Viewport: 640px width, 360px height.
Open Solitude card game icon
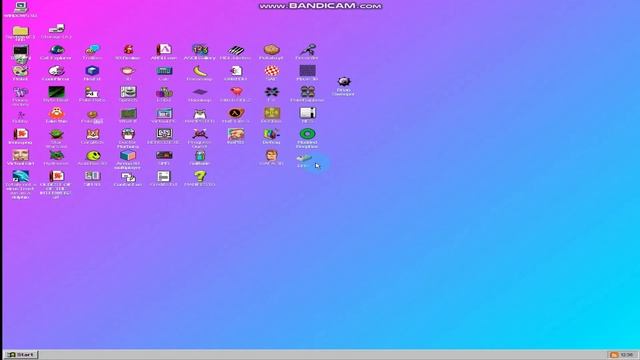(x=271, y=113)
